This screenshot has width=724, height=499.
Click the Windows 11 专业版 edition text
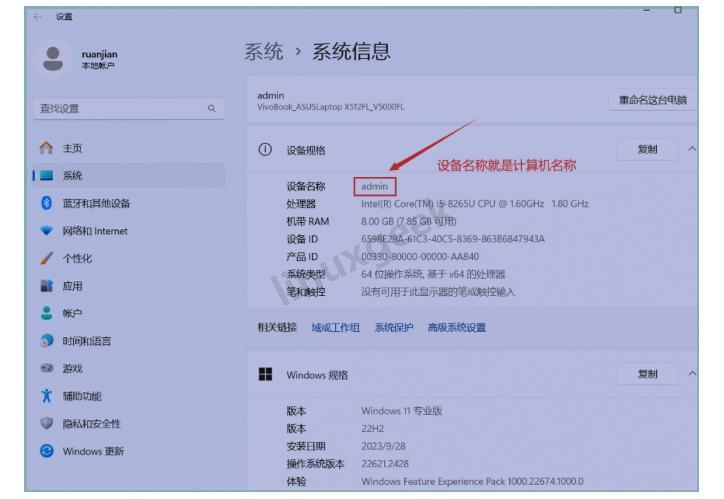click(x=402, y=411)
